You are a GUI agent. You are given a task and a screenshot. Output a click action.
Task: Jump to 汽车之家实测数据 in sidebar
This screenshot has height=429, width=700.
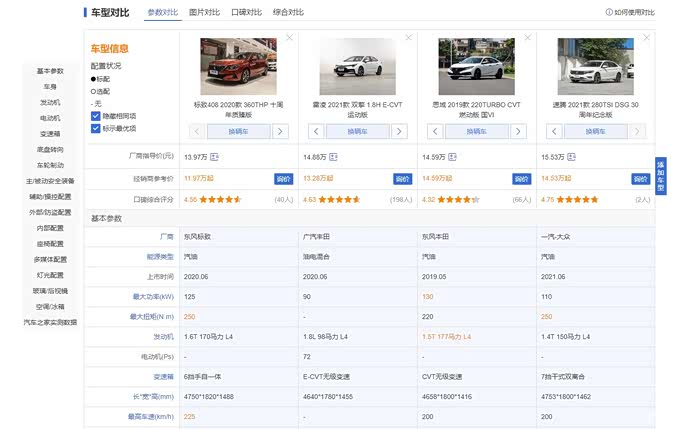pos(50,322)
